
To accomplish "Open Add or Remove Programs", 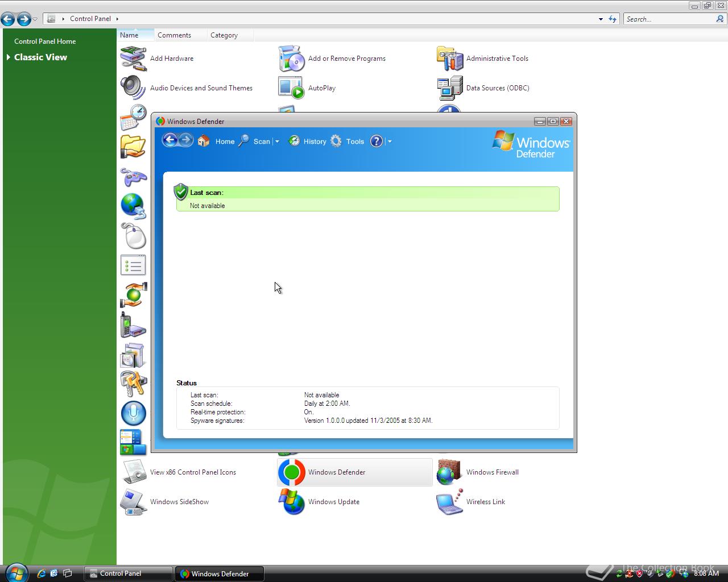I will pos(332,58).
